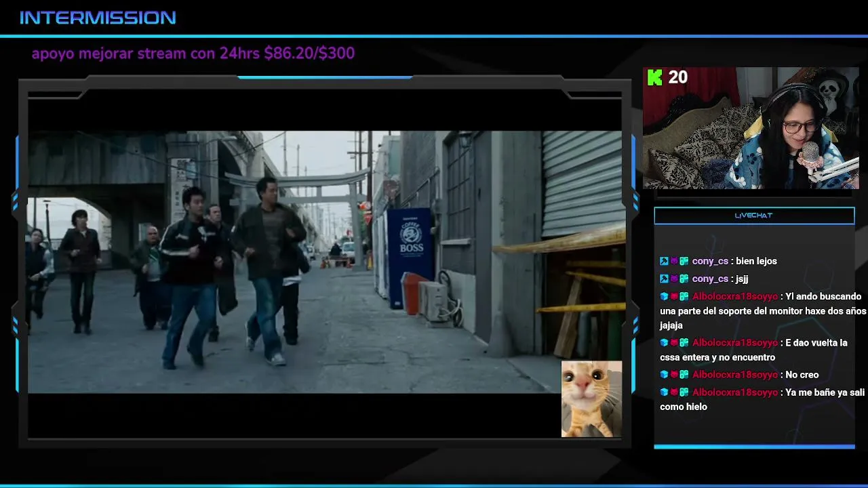Select the chat text 'bien lejos'
Image resolution: width=868 pixels, height=488 pixels.
tap(756, 261)
